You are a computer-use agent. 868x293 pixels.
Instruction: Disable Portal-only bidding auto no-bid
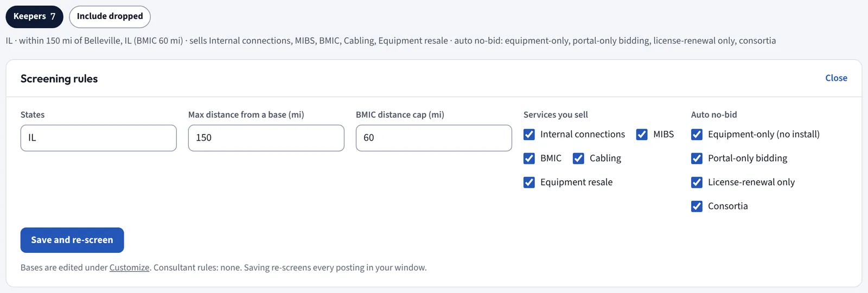pos(697,158)
